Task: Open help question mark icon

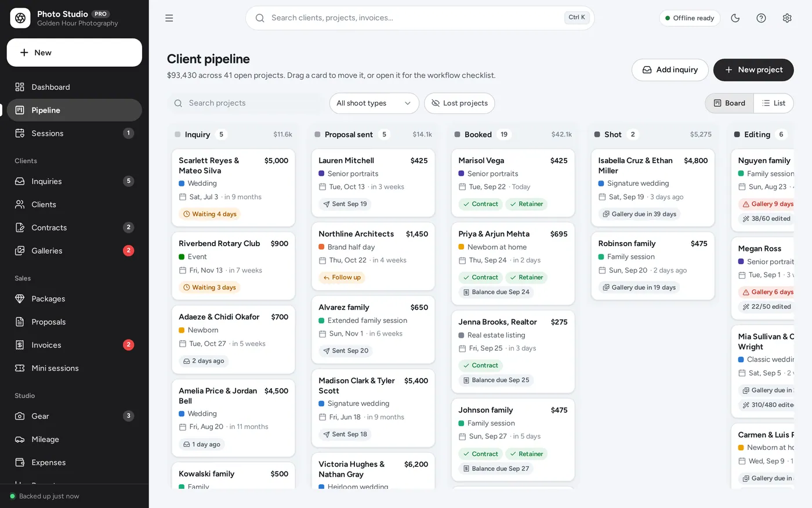Action: tap(762, 18)
